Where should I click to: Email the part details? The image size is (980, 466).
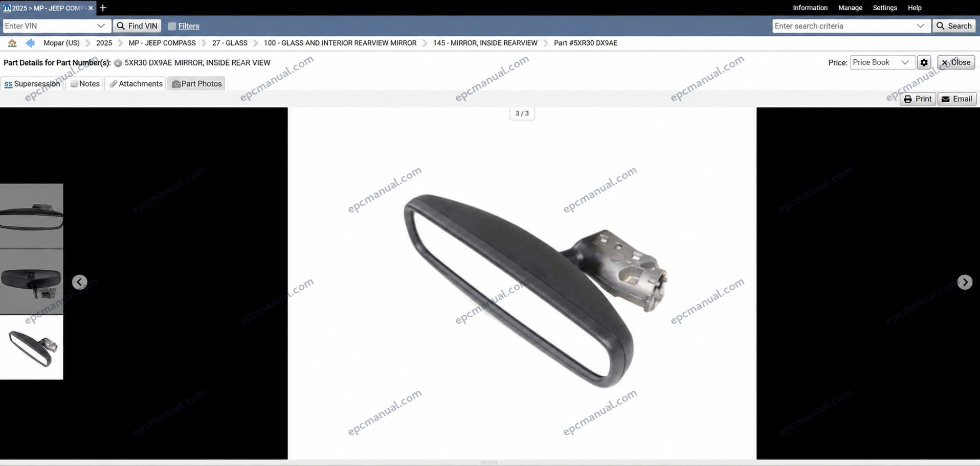(956, 99)
